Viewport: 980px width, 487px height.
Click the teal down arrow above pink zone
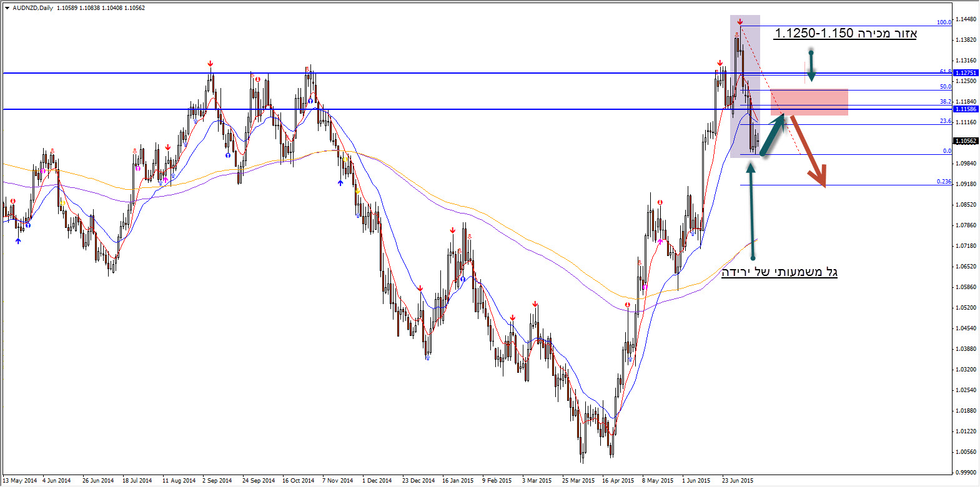pos(811,66)
